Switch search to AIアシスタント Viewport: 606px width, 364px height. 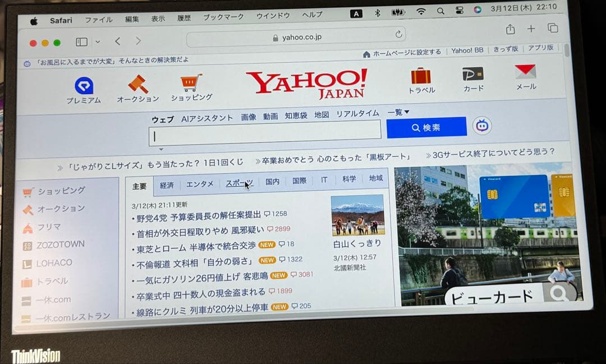pyautogui.click(x=207, y=118)
